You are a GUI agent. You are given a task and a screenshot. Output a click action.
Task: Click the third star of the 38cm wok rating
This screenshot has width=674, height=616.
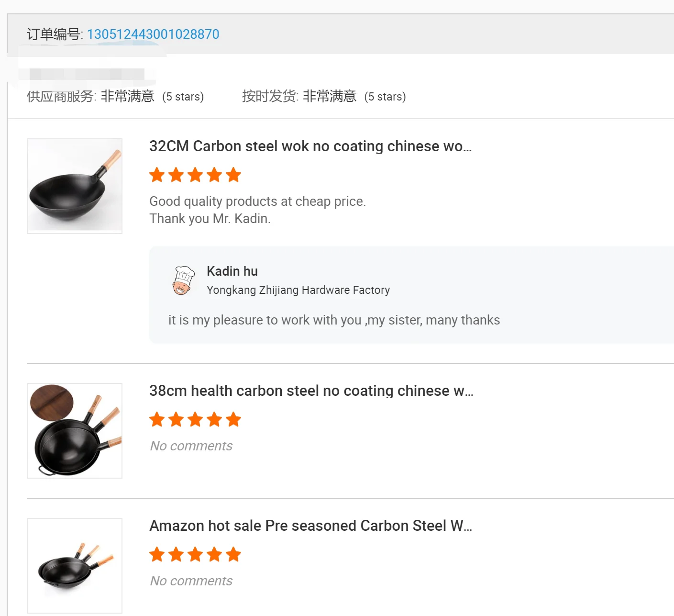195,420
